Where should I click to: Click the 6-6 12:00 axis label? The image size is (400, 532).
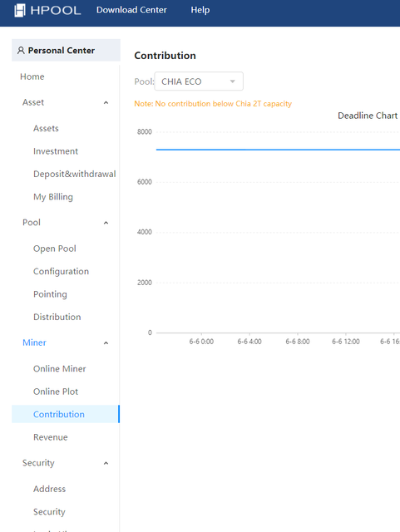coord(346,342)
